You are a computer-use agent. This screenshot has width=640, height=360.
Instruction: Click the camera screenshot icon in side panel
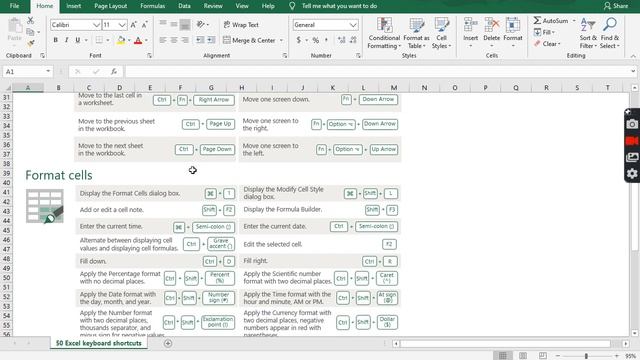(x=632, y=124)
